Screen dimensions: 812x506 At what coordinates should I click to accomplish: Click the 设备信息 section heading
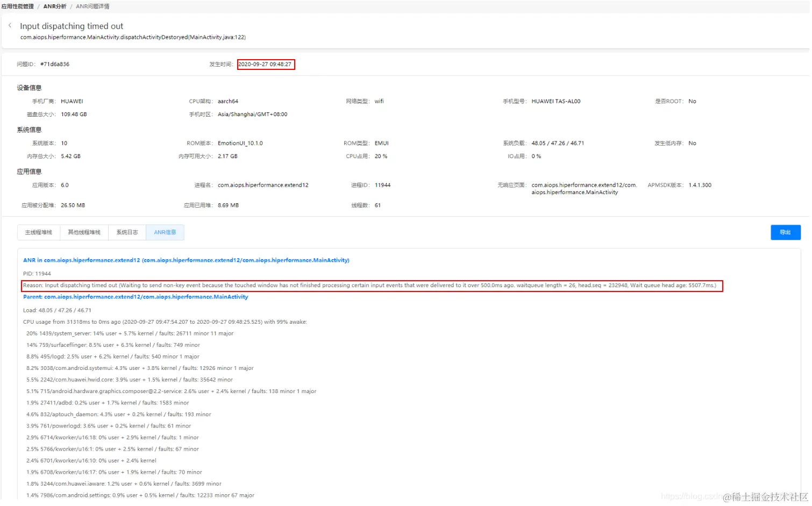[x=29, y=88]
